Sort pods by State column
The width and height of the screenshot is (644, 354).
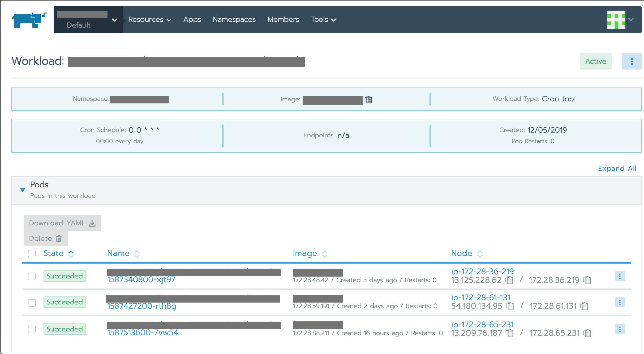click(x=59, y=253)
